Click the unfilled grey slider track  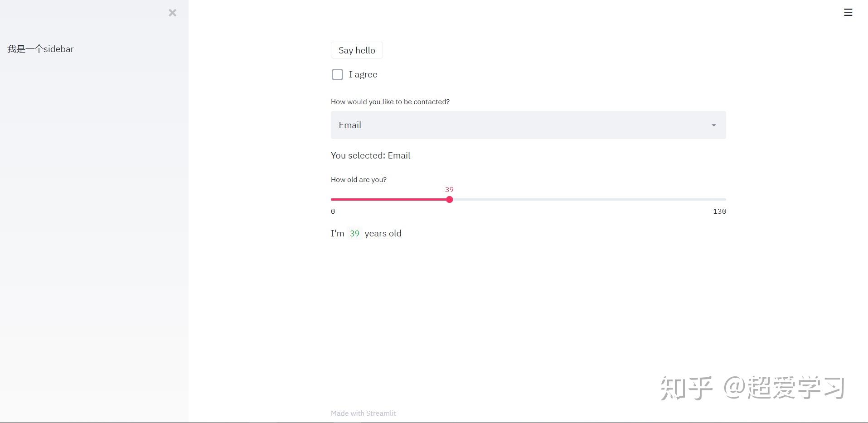pyautogui.click(x=589, y=200)
